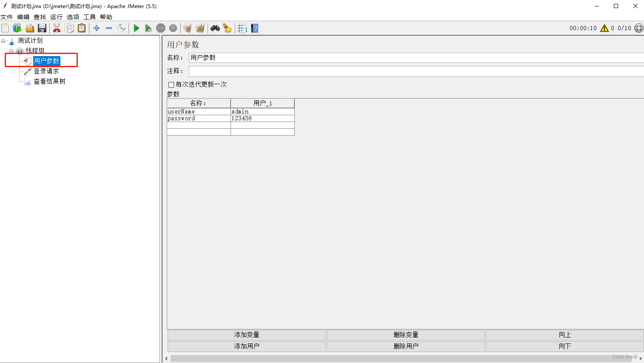Click the horizontal scrollbar right arrow
The width and height of the screenshot is (644, 363).
(x=641, y=359)
